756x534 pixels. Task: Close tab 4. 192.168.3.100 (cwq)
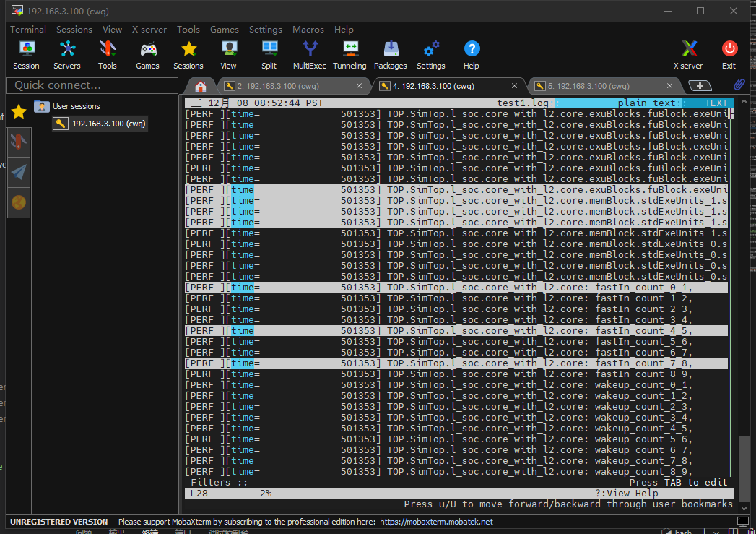pyautogui.click(x=514, y=86)
